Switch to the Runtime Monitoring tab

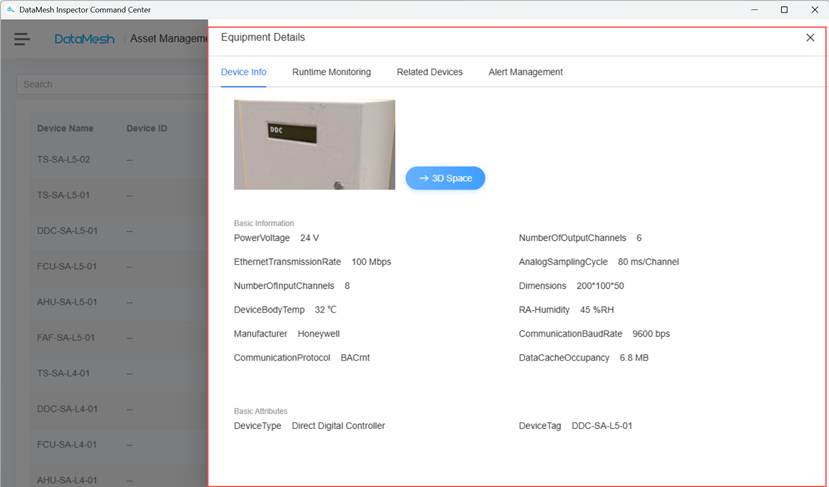click(x=331, y=72)
